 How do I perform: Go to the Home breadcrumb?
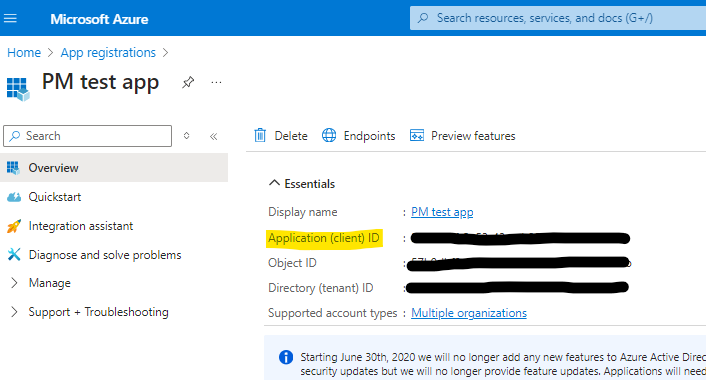point(24,53)
